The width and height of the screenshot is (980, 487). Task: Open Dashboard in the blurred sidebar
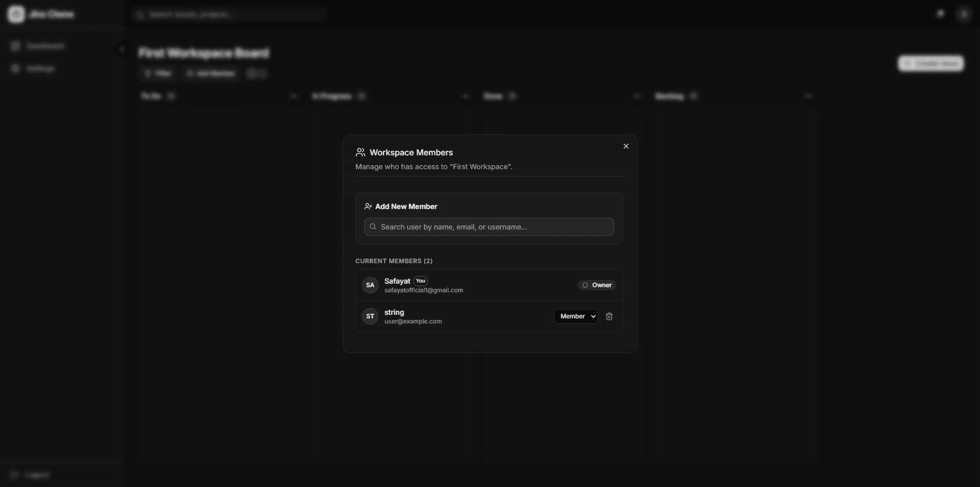pos(45,46)
